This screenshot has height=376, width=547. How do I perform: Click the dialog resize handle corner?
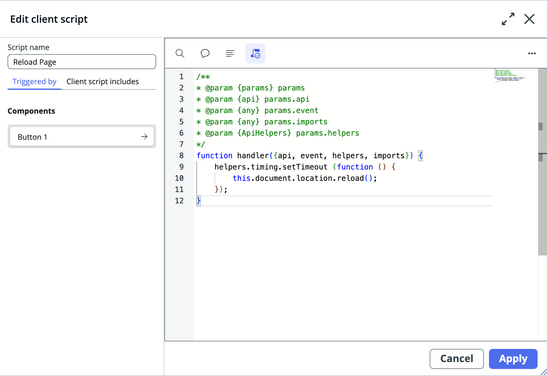(x=543, y=372)
